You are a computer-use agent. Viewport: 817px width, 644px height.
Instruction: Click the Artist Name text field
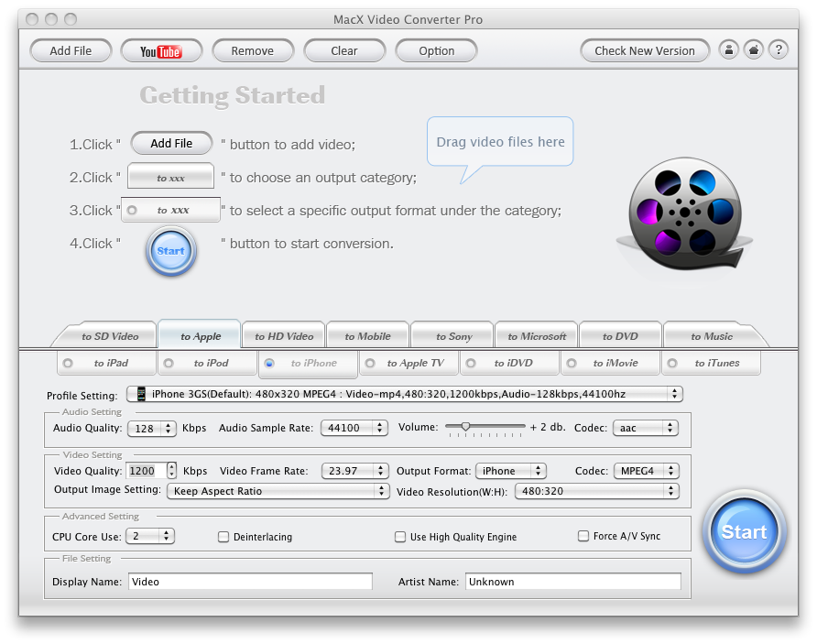573,582
